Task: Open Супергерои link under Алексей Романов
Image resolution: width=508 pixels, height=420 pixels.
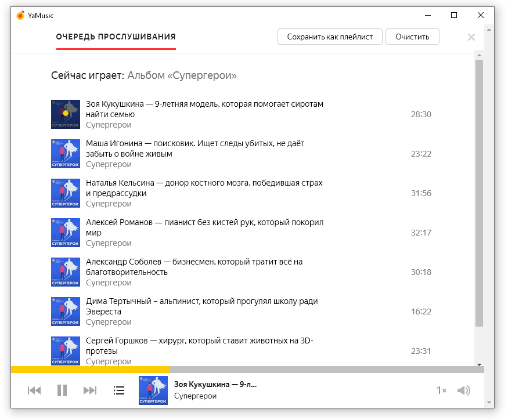Action: coord(109,244)
